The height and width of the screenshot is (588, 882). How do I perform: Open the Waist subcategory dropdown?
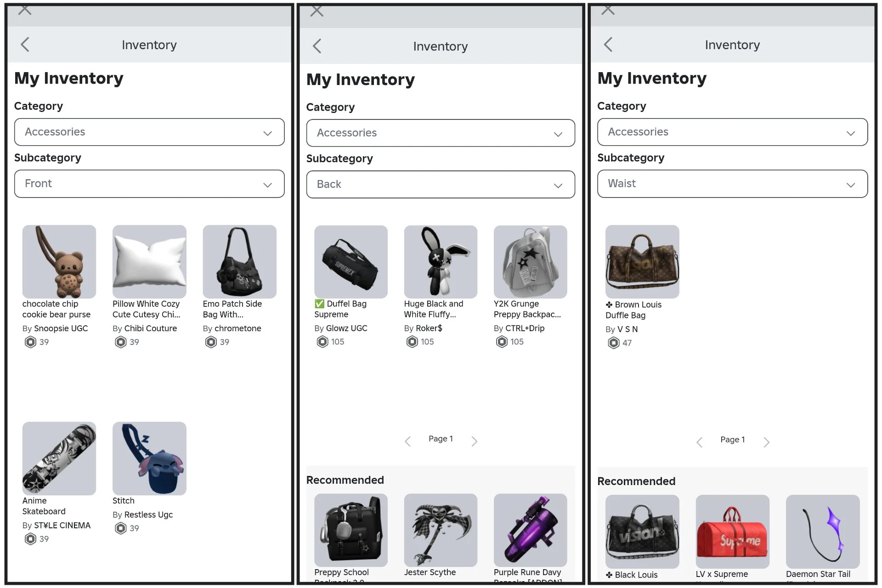(732, 184)
